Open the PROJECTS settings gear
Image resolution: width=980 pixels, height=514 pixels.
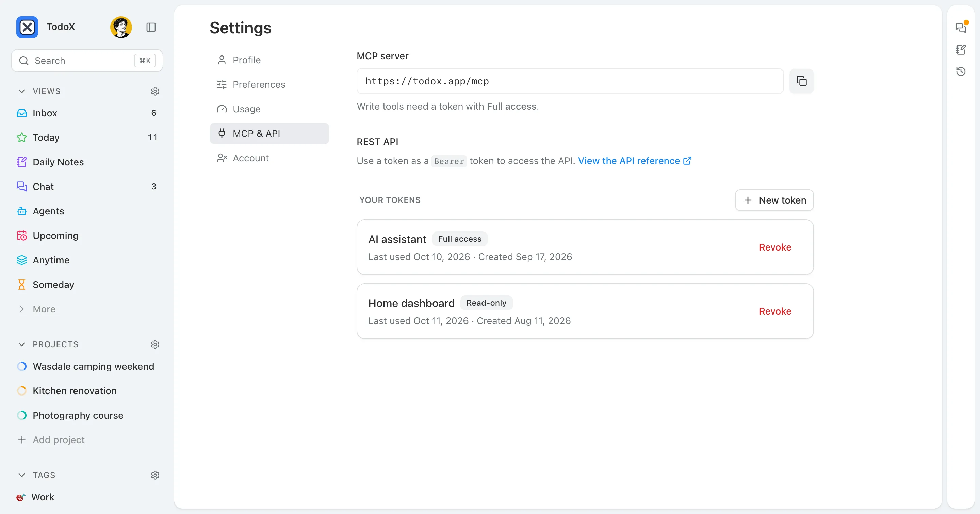coord(155,345)
